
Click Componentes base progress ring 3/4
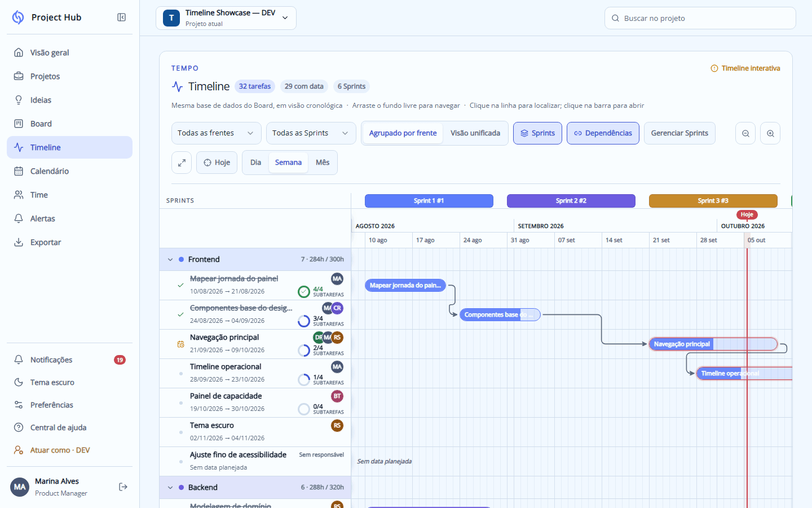click(304, 321)
